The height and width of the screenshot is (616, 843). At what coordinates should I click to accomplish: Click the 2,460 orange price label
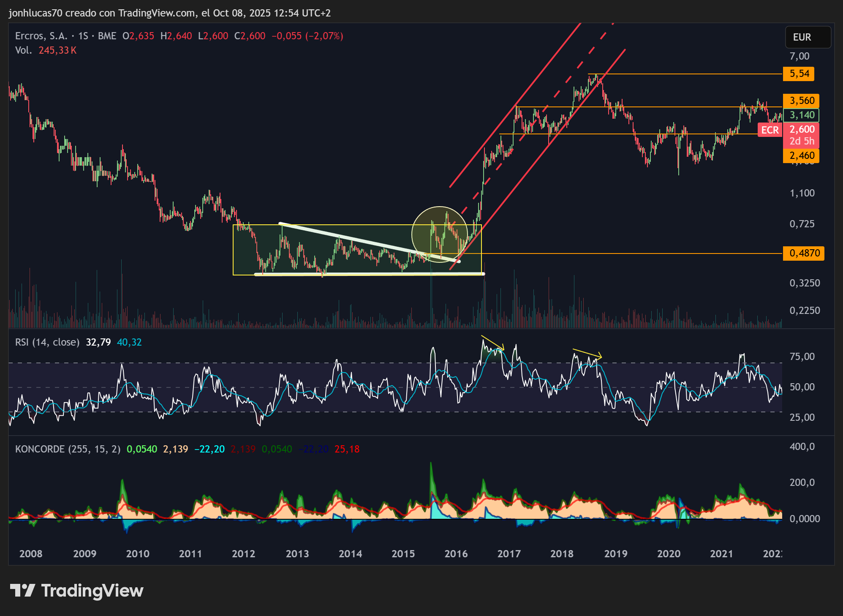point(801,156)
